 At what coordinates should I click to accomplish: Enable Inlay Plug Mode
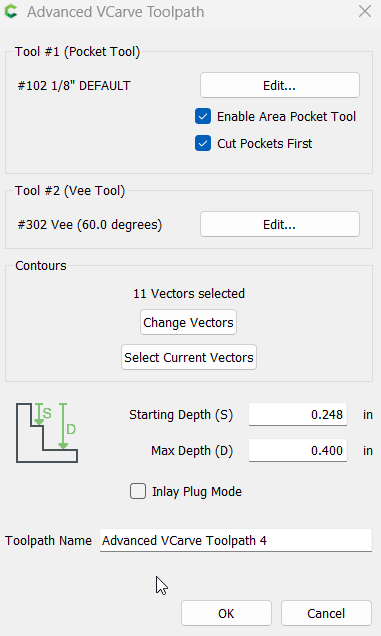[138, 491]
